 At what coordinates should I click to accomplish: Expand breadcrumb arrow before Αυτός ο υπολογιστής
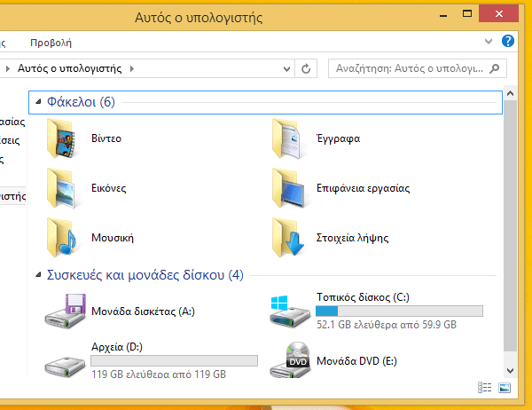coord(7,69)
